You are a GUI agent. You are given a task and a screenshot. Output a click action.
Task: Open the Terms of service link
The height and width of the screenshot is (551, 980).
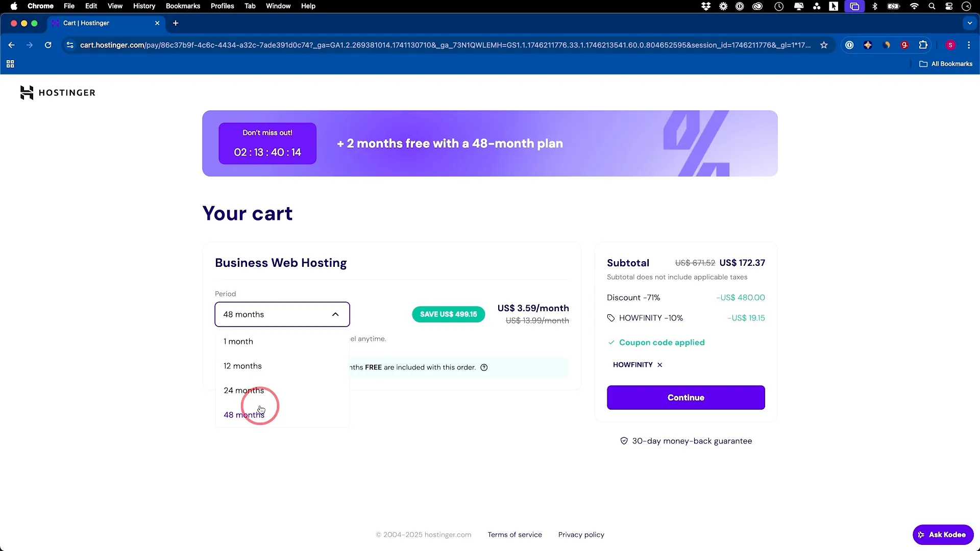coord(514,535)
